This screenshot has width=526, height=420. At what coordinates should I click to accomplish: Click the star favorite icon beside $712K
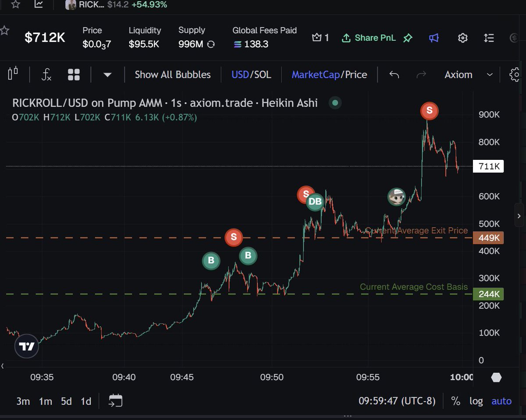coord(4,31)
